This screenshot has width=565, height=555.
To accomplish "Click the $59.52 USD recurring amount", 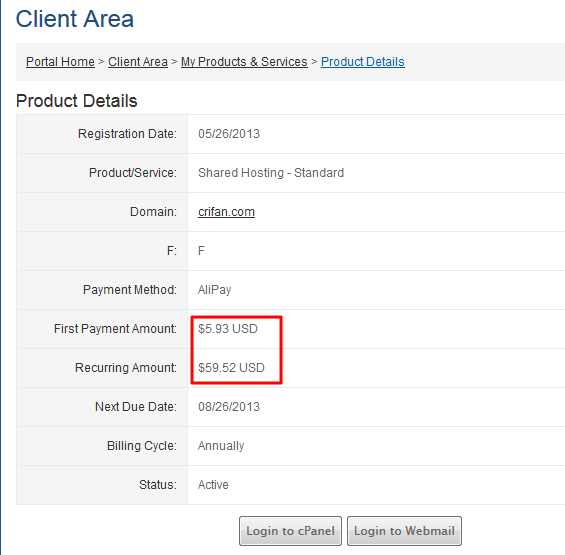I will (x=231, y=368).
